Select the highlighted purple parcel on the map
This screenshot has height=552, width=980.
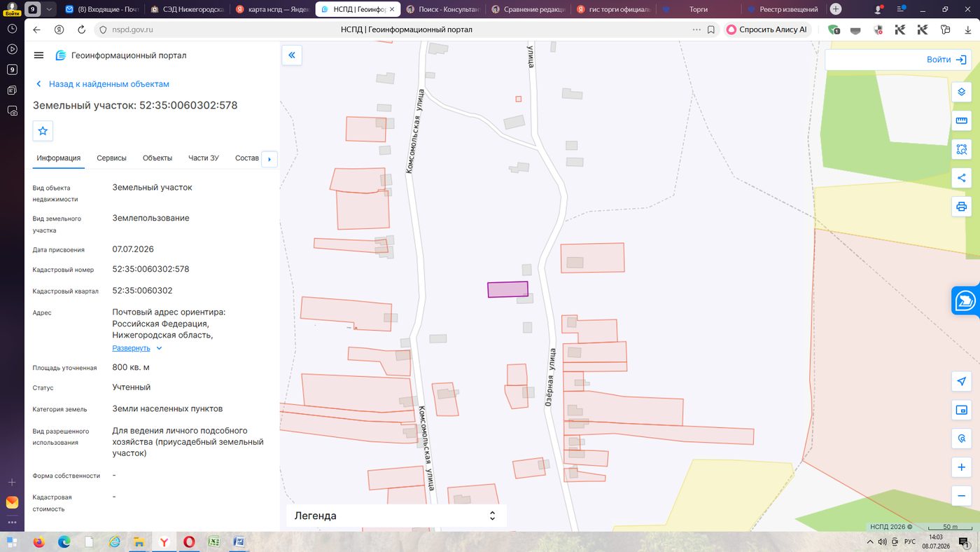[x=507, y=289]
